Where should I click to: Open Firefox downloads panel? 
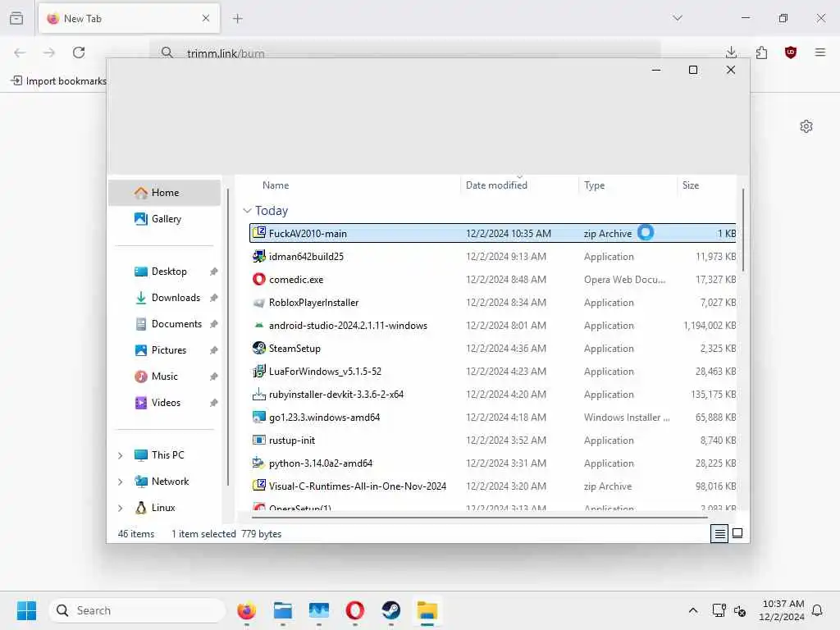click(731, 52)
